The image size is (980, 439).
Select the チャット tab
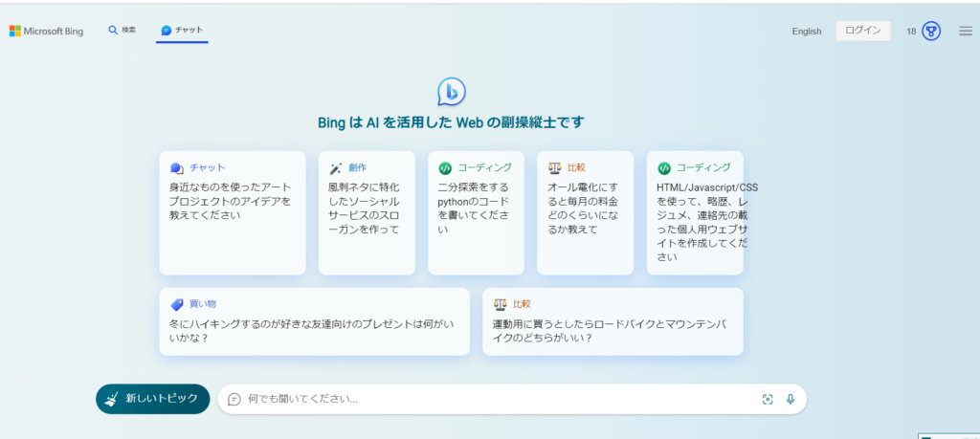(182, 30)
